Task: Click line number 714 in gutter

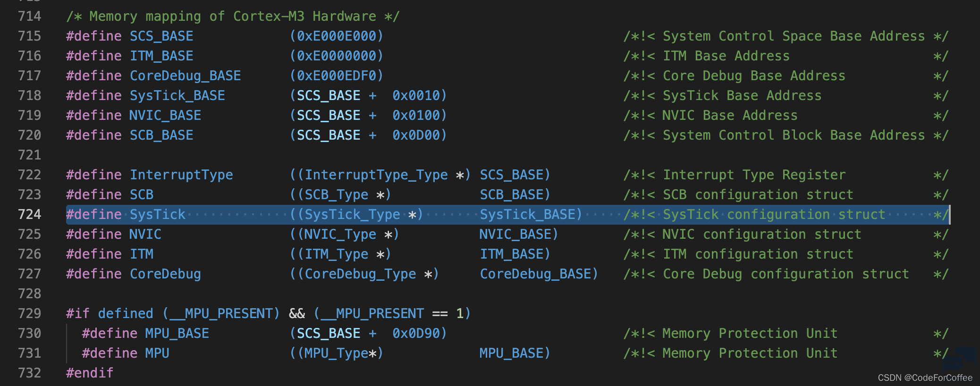Action: click(30, 17)
